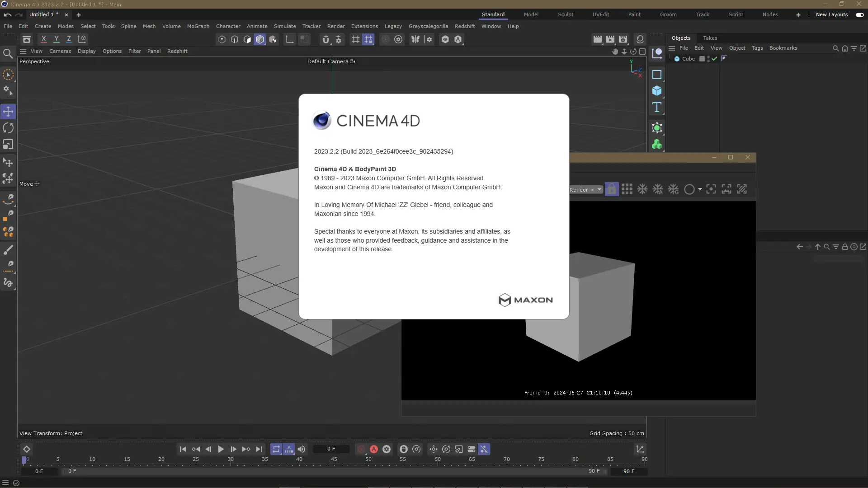The image size is (868, 488).
Task: Toggle the New Layouts switch
Action: coord(859,14)
